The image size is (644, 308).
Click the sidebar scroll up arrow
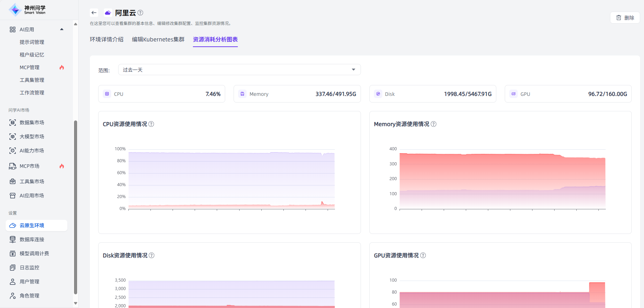(75, 24)
